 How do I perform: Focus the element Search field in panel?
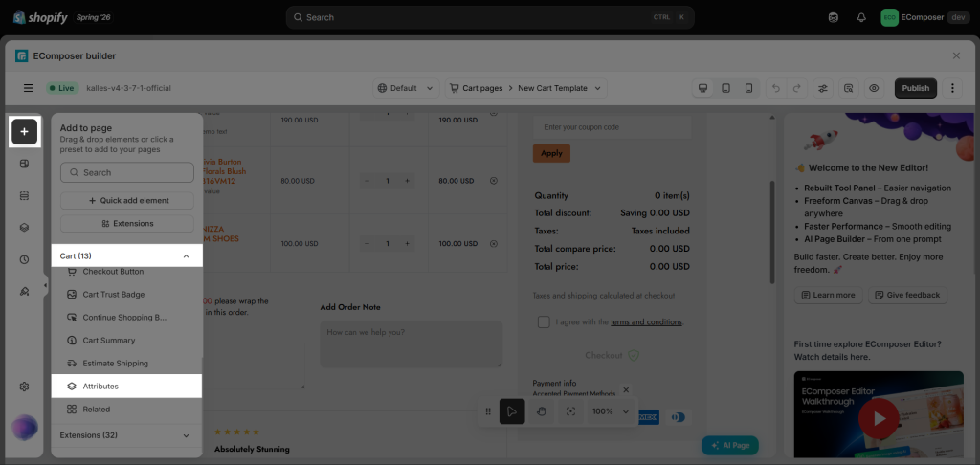[x=127, y=172]
